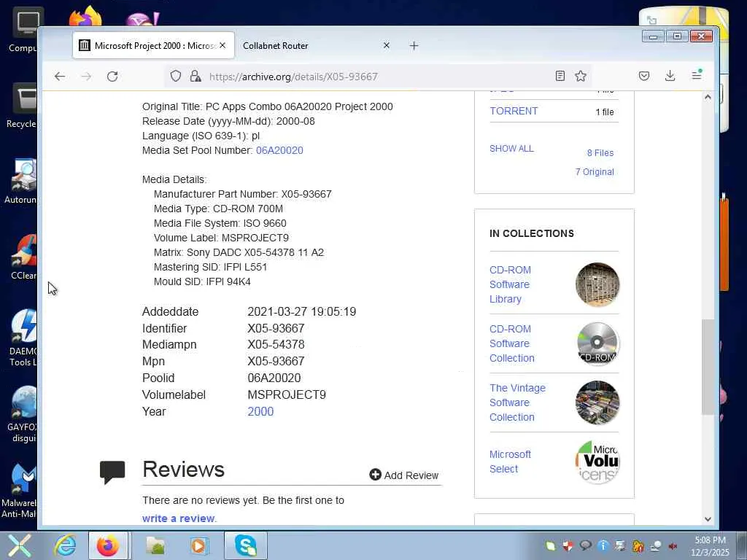747x560 pixels.
Task: Open the 8 Files link
Action: tap(600, 153)
